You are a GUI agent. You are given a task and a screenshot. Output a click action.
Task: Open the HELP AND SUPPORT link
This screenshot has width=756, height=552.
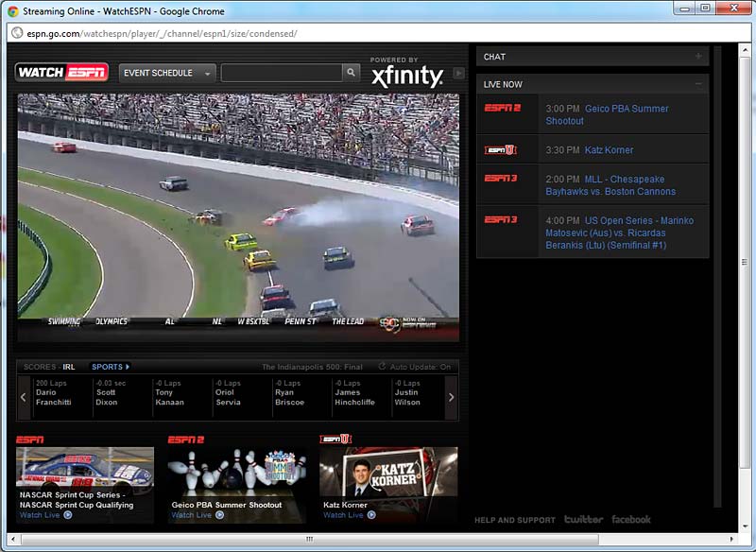click(x=515, y=520)
